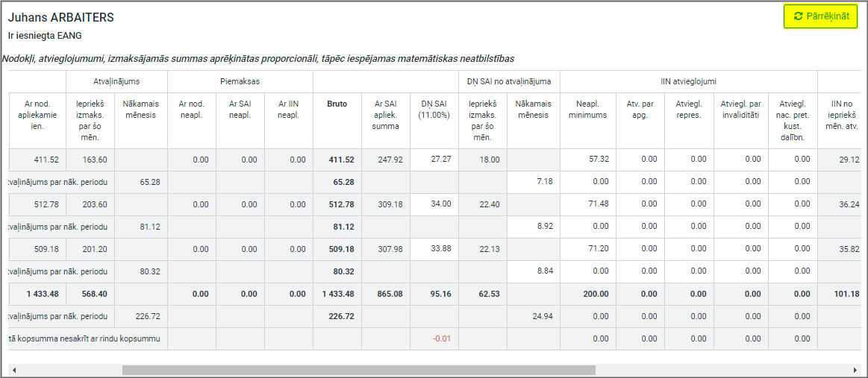Image resolution: width=868 pixels, height=378 pixels.
Task: Click the vacation prepayment value 203.60
Action: click(94, 204)
